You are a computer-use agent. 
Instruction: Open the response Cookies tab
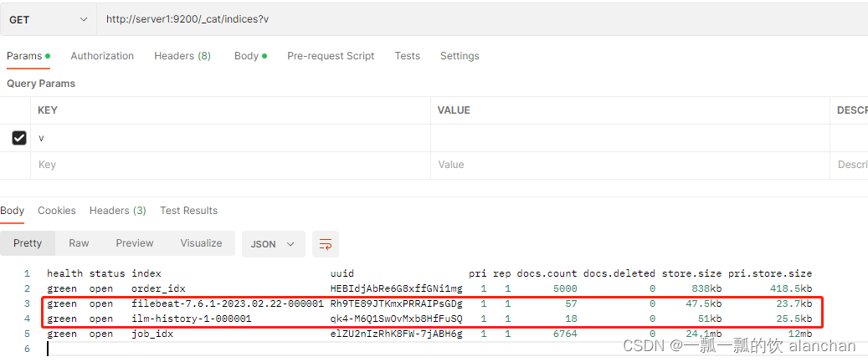[x=56, y=211]
